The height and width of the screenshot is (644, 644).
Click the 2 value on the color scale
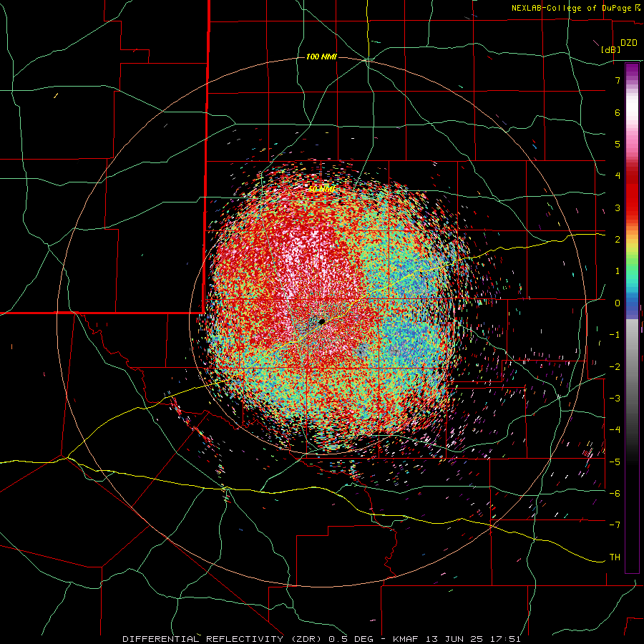(x=618, y=240)
